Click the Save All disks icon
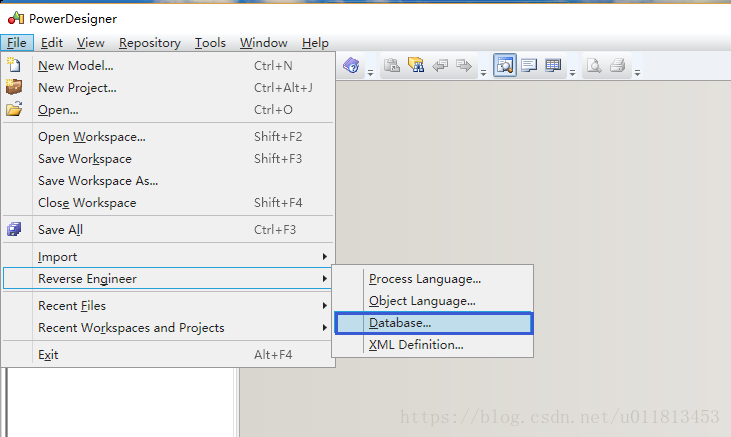 [x=14, y=229]
